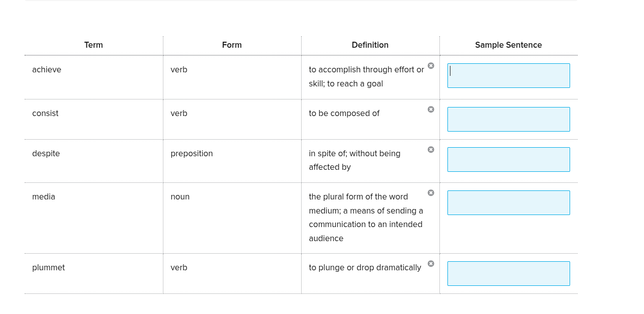Dismiss the definition for 'despite' using its x icon

click(x=431, y=149)
